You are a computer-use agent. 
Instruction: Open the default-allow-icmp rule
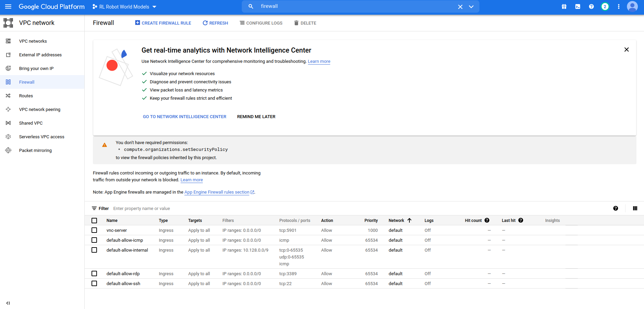(x=125, y=240)
